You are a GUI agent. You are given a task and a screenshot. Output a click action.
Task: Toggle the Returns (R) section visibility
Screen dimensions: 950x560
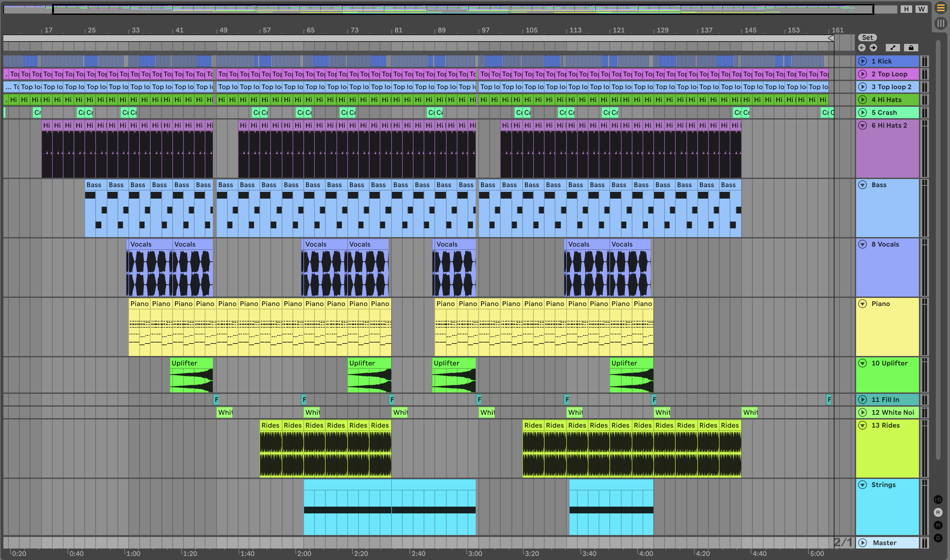point(938,512)
